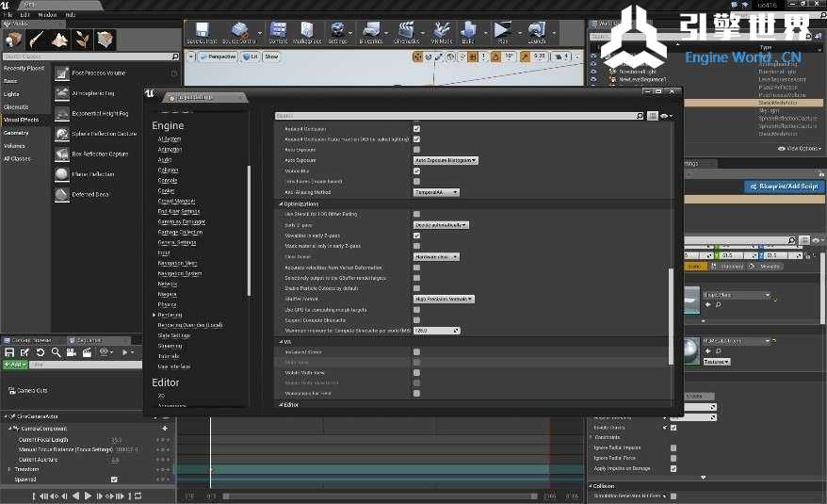
Task: Click the Settings toolbar icon
Action: click(x=337, y=33)
